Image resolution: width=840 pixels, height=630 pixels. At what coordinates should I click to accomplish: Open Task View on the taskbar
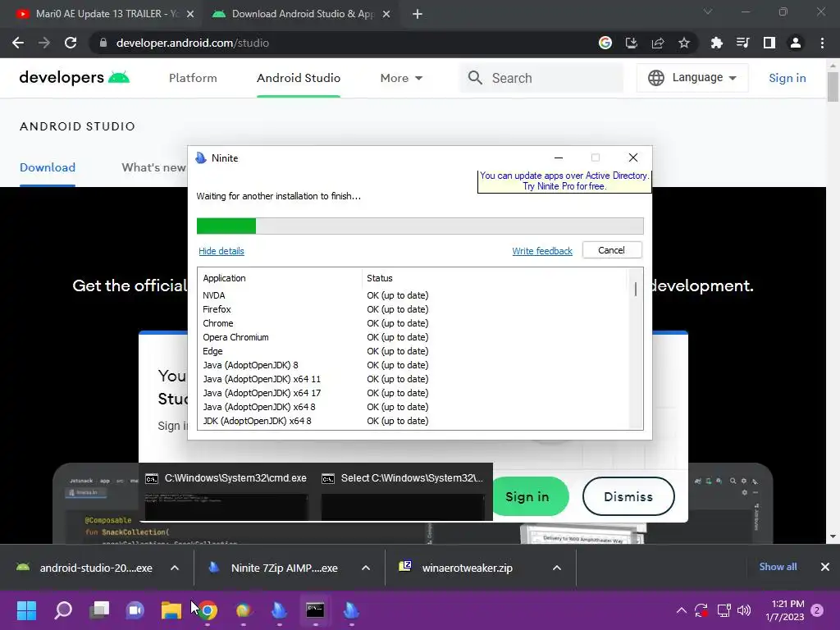pos(99,610)
